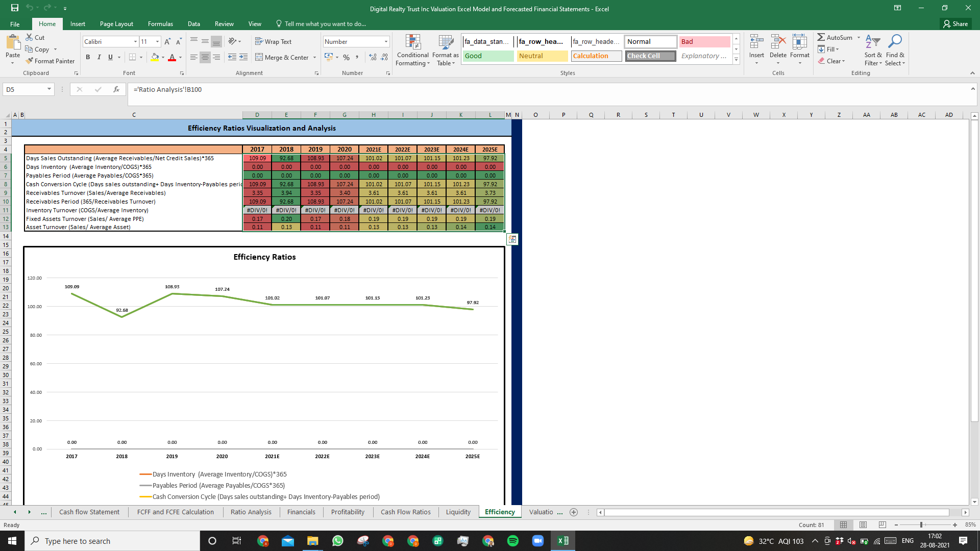The height and width of the screenshot is (551, 980).
Task: Click the Increase Decimal icon
Action: click(x=373, y=57)
